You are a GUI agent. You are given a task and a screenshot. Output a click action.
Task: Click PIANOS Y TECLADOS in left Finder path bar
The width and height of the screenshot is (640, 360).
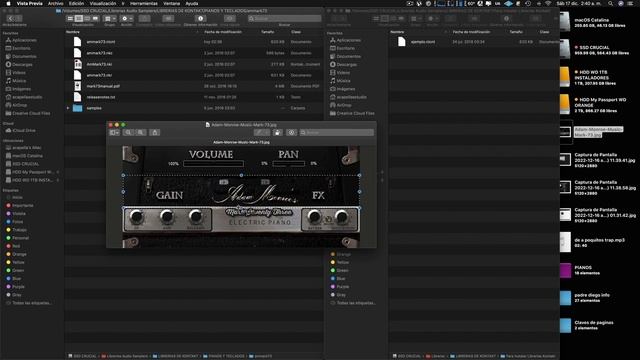pos(224,356)
